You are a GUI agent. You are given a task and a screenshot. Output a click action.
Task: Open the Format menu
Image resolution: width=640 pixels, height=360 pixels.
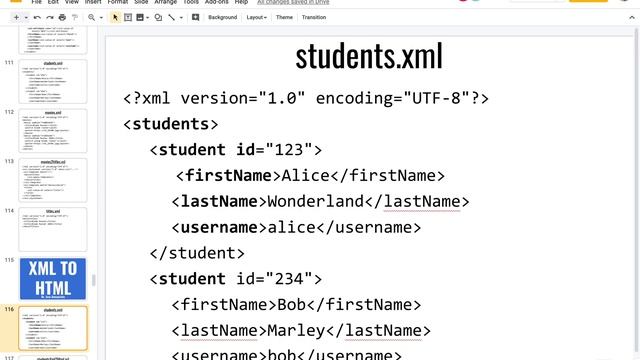(x=118, y=2)
